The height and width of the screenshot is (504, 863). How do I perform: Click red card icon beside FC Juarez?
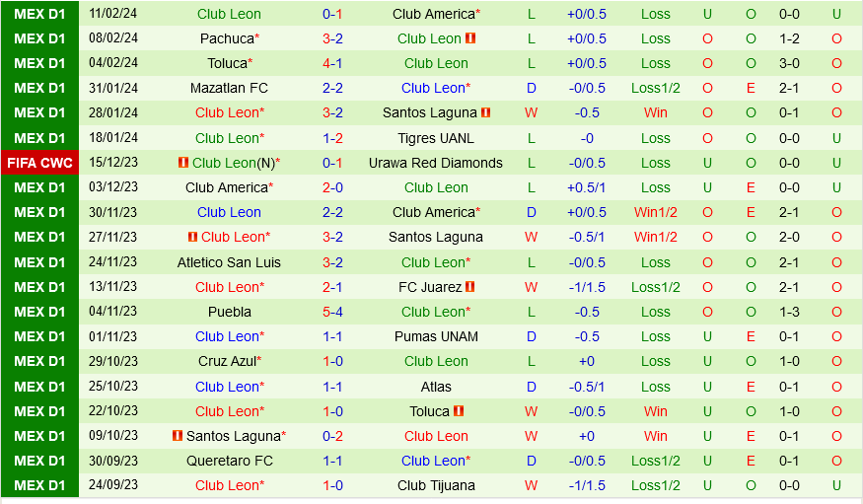tap(470, 287)
